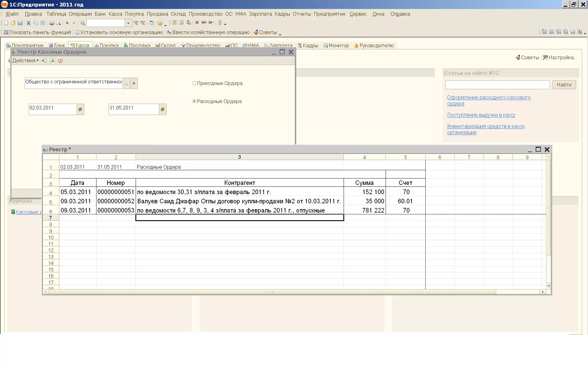Click the help question mark icon

click(60, 61)
